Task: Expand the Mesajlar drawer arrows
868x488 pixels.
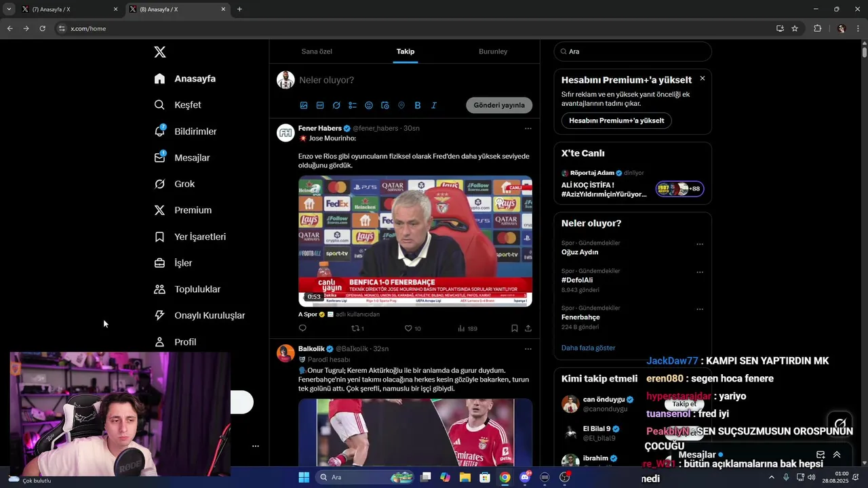Action: pyautogui.click(x=837, y=455)
